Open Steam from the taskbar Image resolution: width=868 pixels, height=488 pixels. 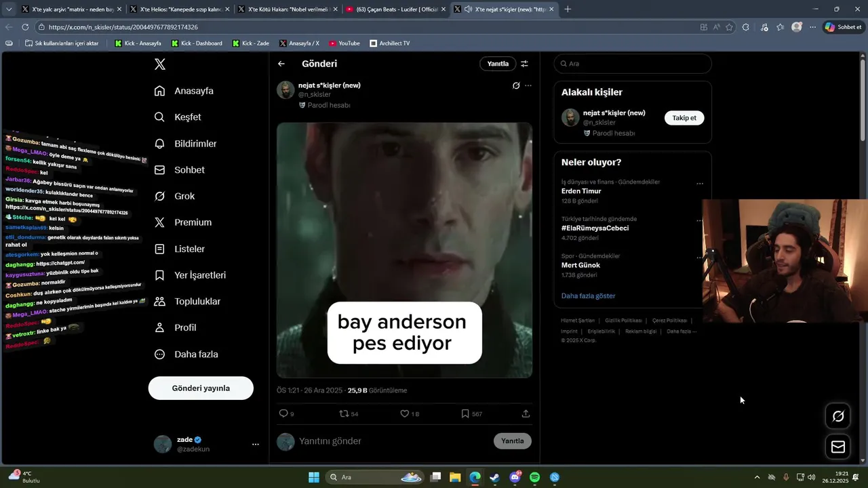coord(495,477)
